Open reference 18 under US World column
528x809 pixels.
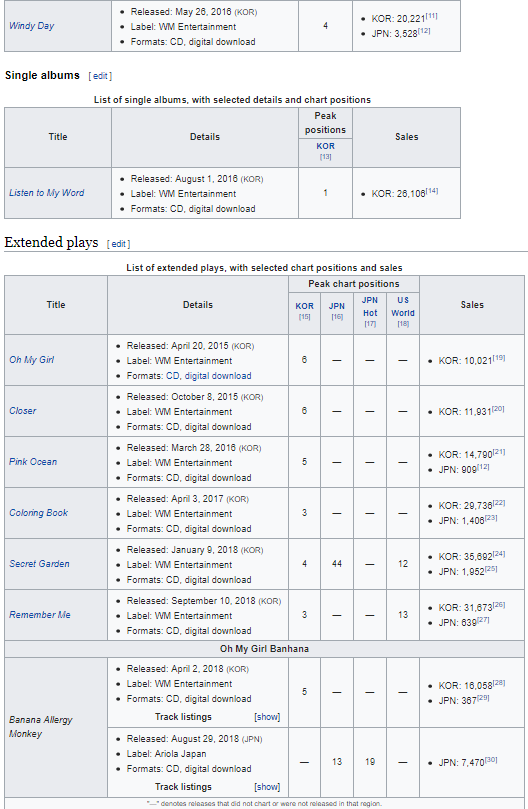pyautogui.click(x=403, y=324)
